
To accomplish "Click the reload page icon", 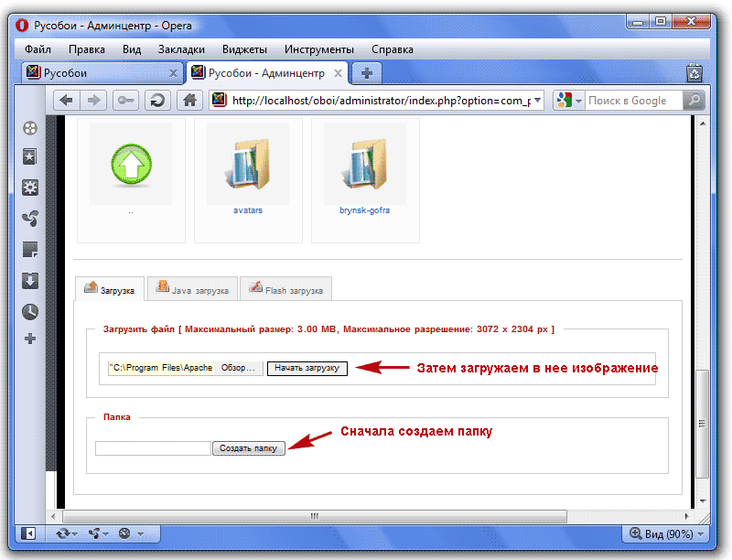I will [158, 101].
